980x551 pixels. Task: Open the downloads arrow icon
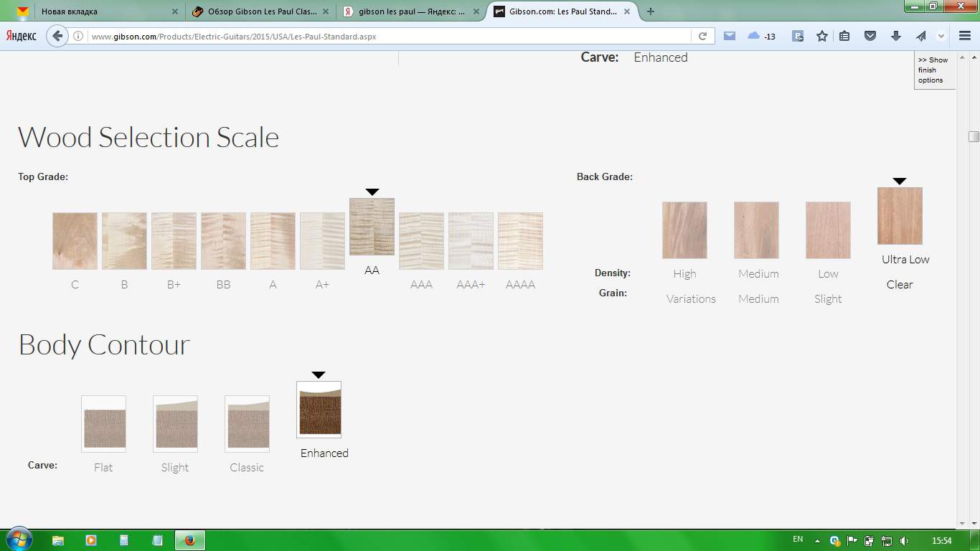(x=895, y=36)
